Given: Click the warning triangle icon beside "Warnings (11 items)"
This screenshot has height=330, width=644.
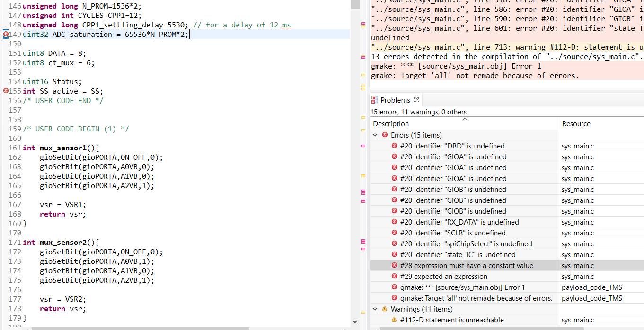Looking at the screenshot, I should point(385,309).
